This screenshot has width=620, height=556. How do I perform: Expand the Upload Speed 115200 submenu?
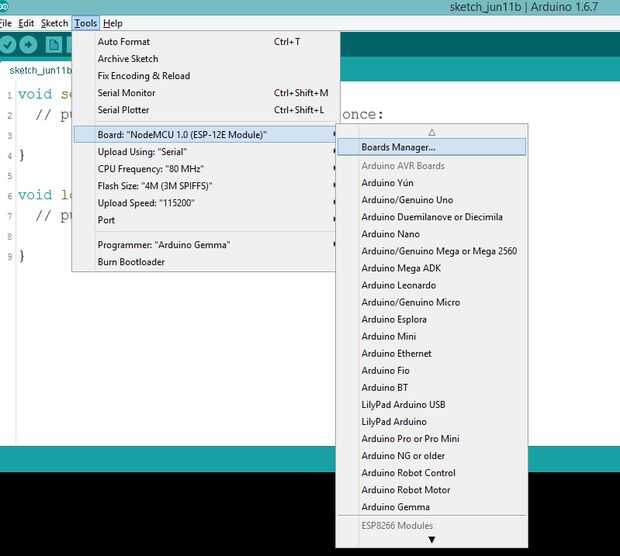[x=206, y=203]
